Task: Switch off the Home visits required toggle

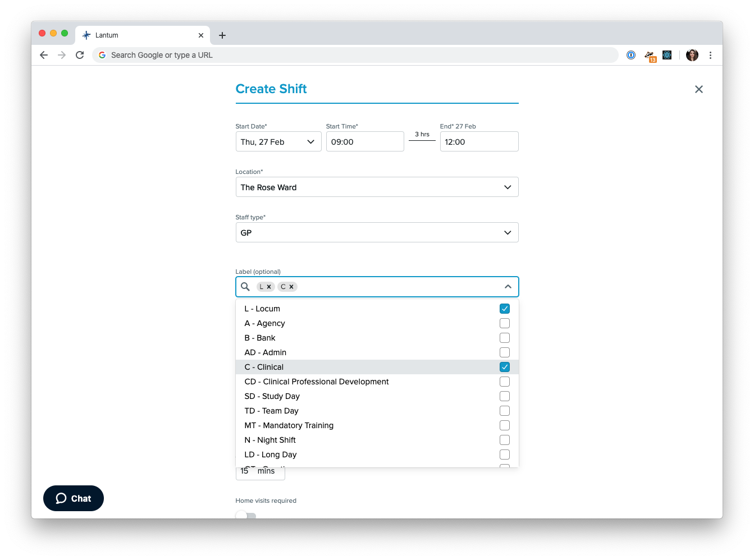Action: click(x=245, y=514)
